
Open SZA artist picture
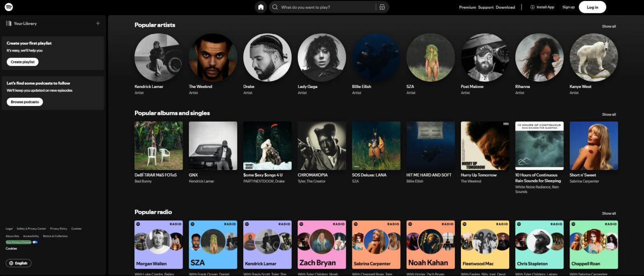pos(431,57)
